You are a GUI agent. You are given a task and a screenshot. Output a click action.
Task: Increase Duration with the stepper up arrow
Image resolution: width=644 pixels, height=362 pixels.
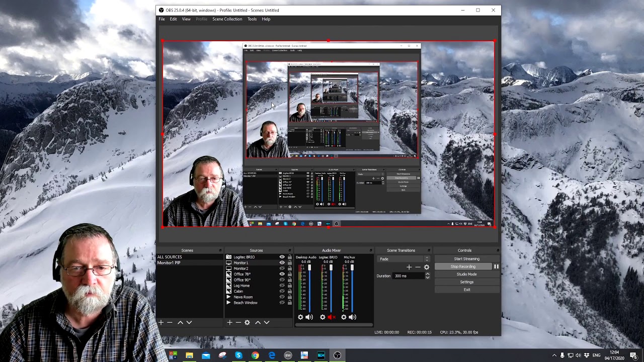point(428,274)
